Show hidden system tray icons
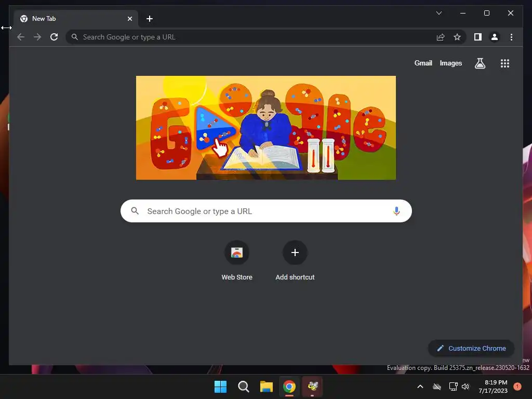The height and width of the screenshot is (399, 532). point(420,387)
